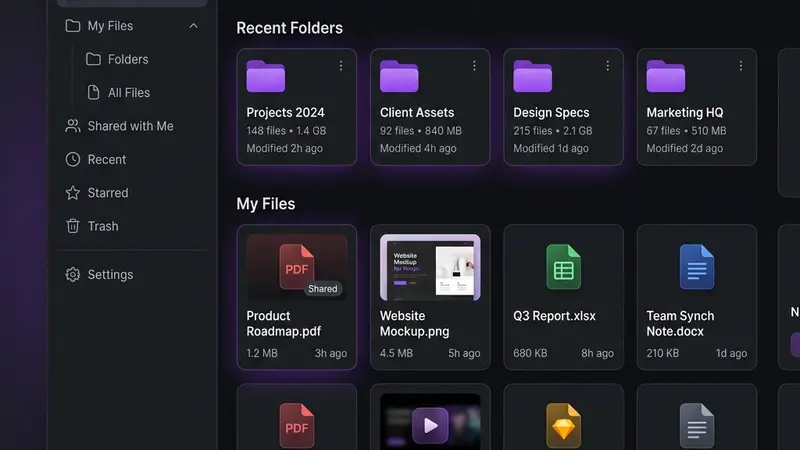Click the All Files document icon
This screenshot has height=450, width=800.
(93, 92)
